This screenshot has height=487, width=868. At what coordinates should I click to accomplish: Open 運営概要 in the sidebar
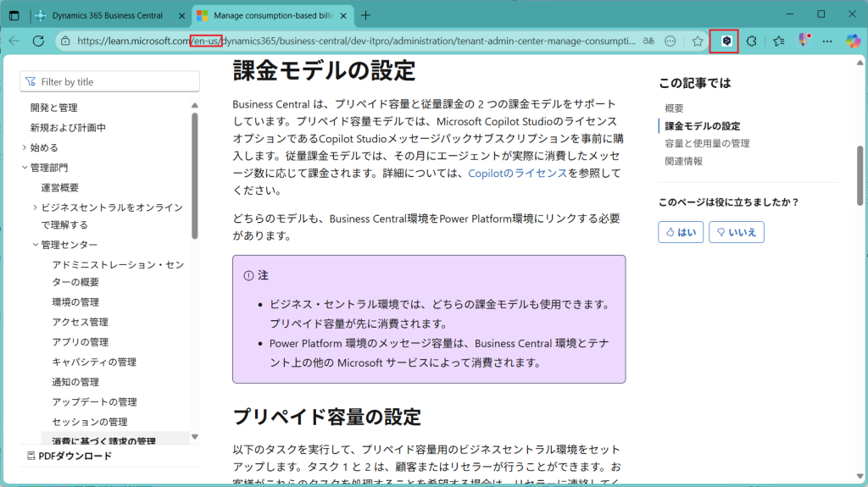pos(60,187)
